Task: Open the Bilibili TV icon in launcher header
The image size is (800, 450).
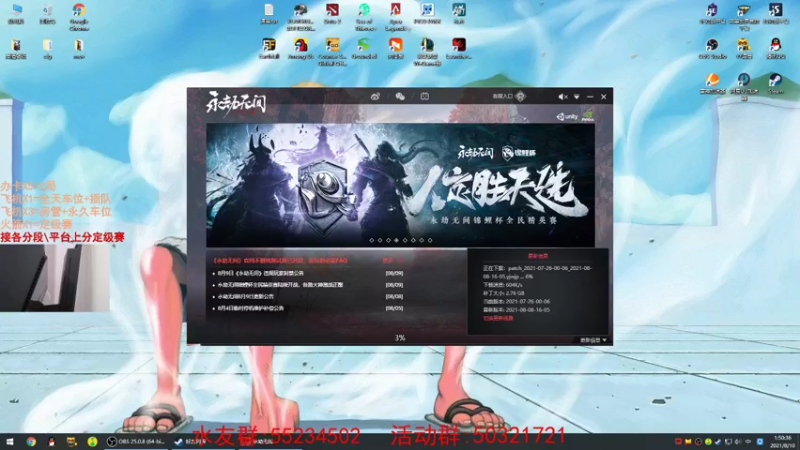Action: (x=424, y=96)
